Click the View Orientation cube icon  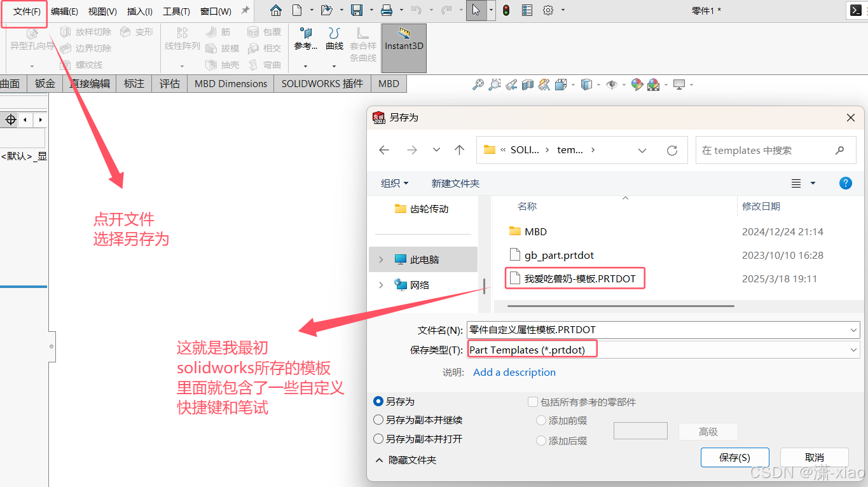pyautogui.click(x=561, y=85)
